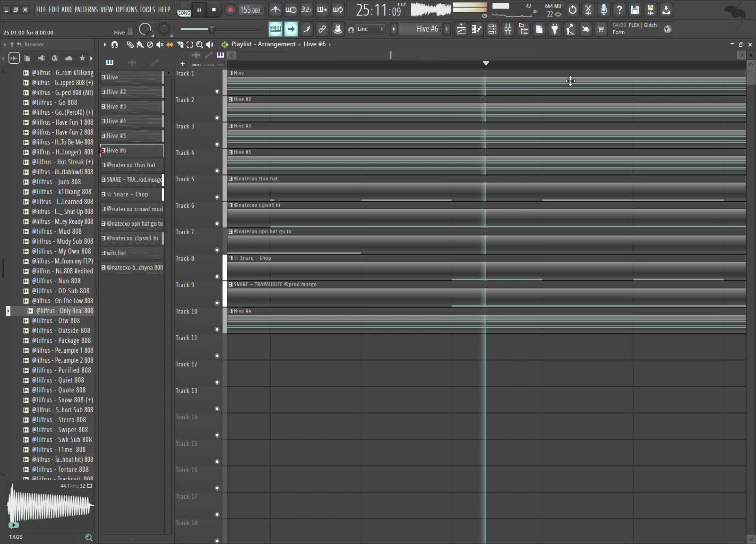
Task: Pause playback with the pause button
Action: [199, 9]
